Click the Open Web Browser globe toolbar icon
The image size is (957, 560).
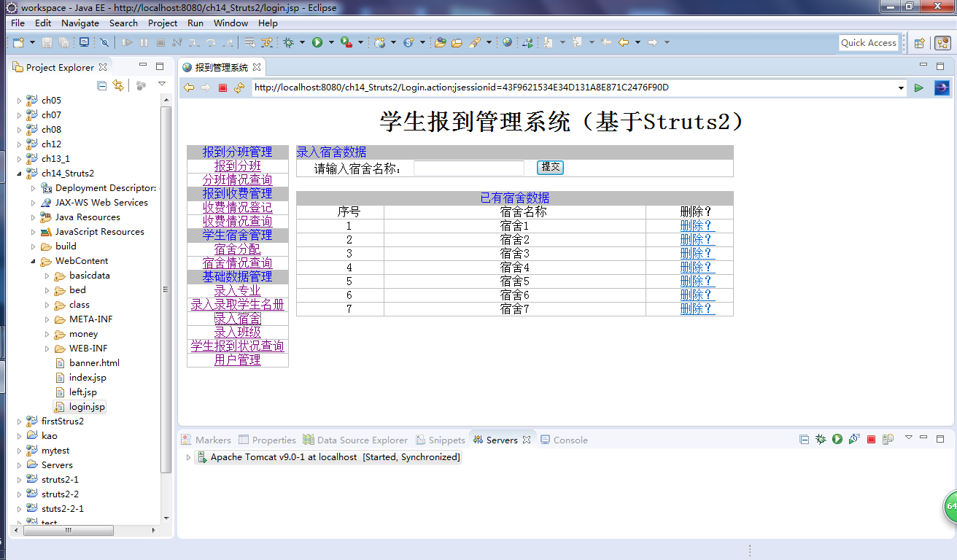click(507, 42)
